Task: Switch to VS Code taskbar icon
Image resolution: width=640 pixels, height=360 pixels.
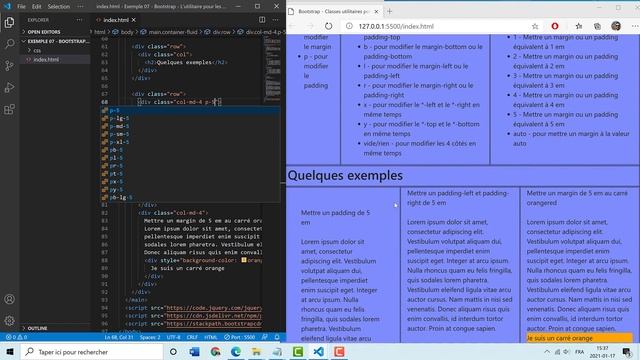Action: point(319,352)
